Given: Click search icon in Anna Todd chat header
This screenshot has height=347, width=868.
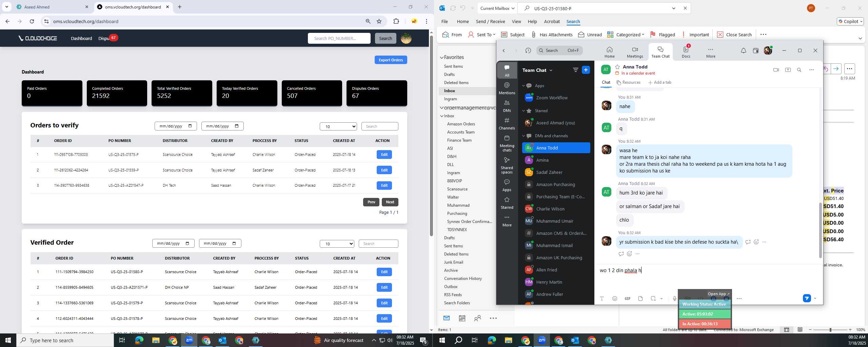Looking at the screenshot, I should 799,70.
